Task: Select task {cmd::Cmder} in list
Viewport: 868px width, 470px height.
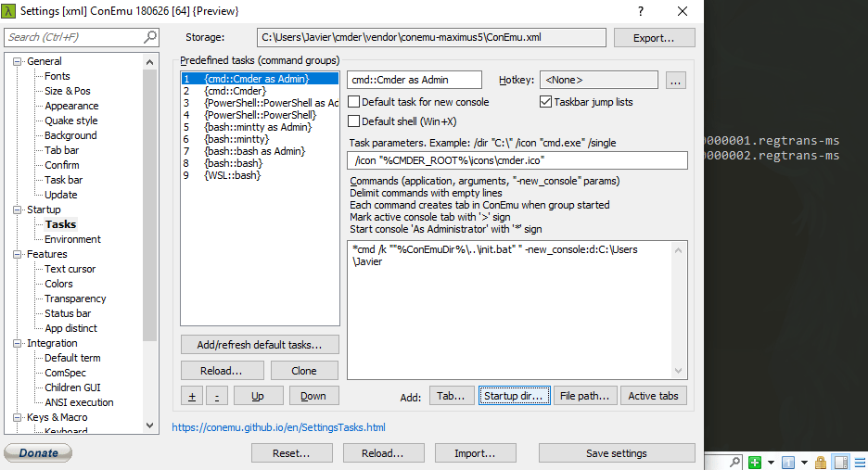Action: coord(260,91)
